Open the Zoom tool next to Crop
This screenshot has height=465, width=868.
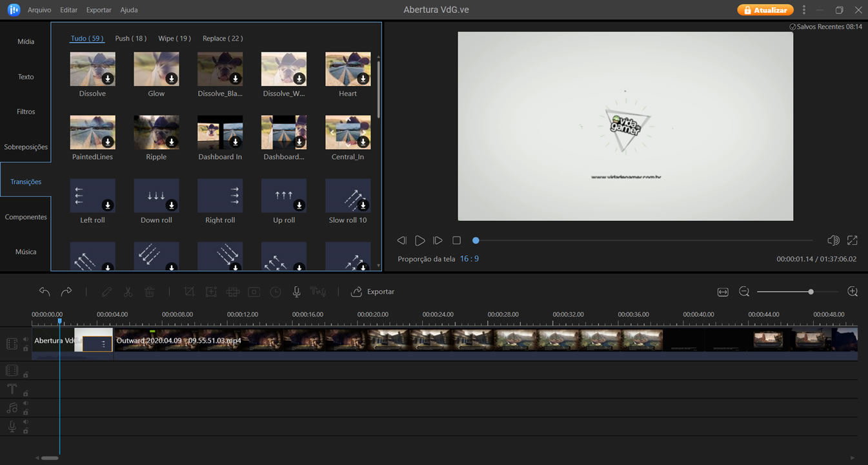click(211, 292)
